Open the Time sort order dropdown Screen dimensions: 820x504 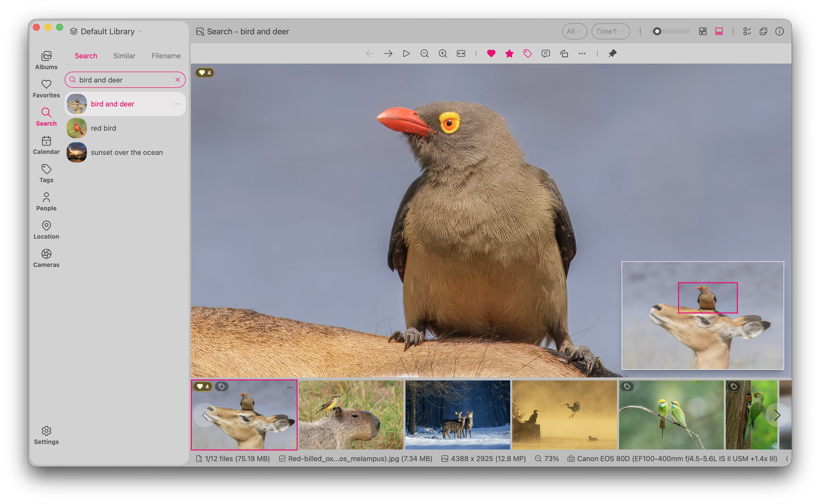[x=610, y=31]
